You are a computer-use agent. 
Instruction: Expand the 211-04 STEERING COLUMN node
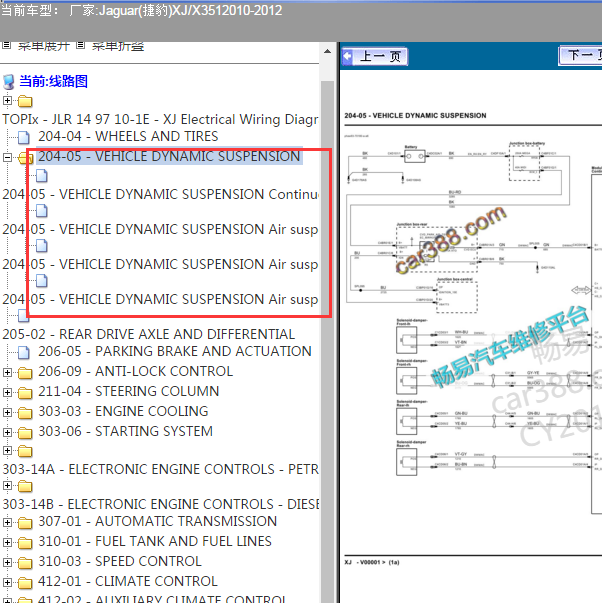pos(7,392)
